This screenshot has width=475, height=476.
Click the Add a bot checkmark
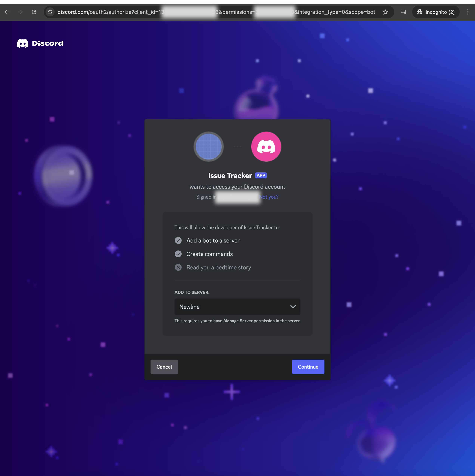click(178, 240)
